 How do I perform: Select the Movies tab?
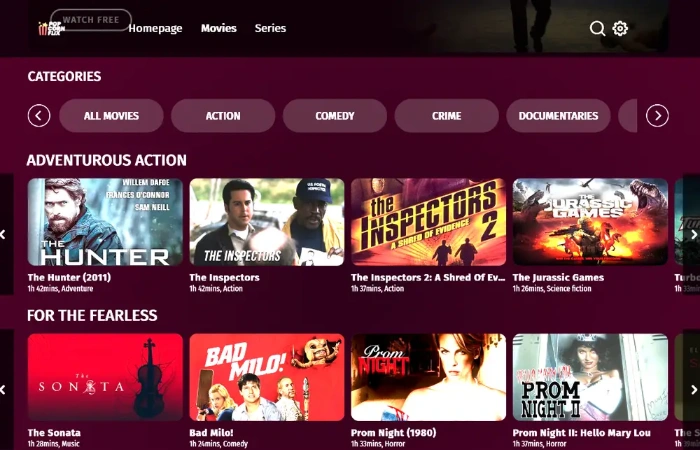point(219,28)
